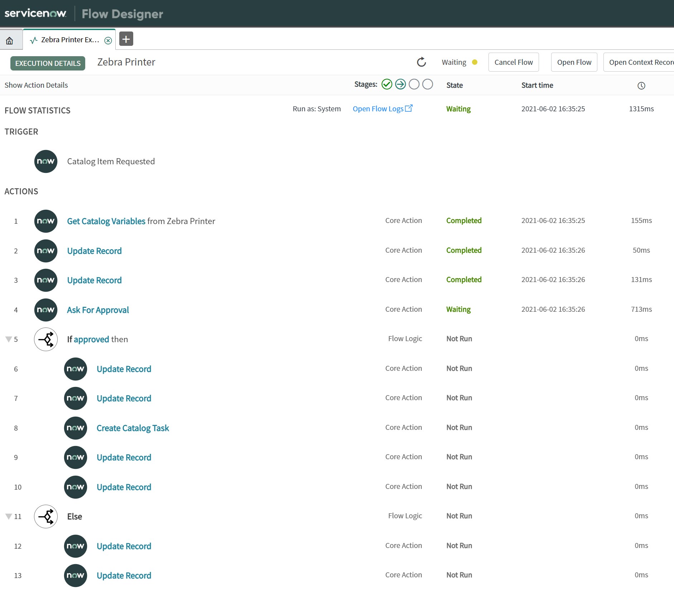
Task: Click the second in-progress stage arrow icon
Action: click(x=400, y=84)
